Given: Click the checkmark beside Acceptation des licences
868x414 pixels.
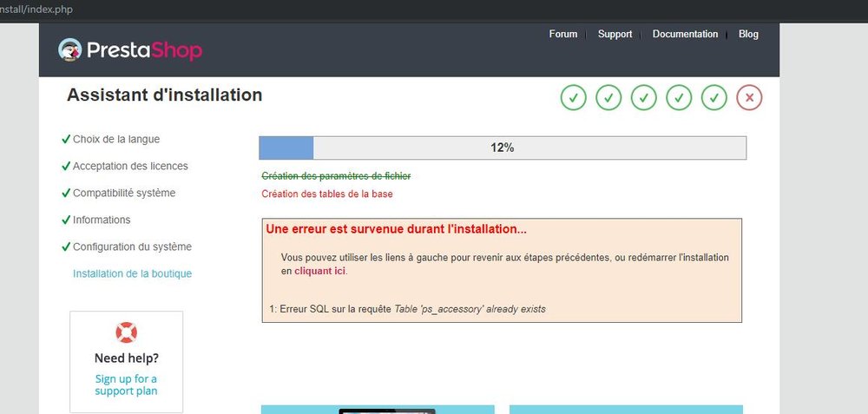Looking at the screenshot, I should tap(66, 166).
